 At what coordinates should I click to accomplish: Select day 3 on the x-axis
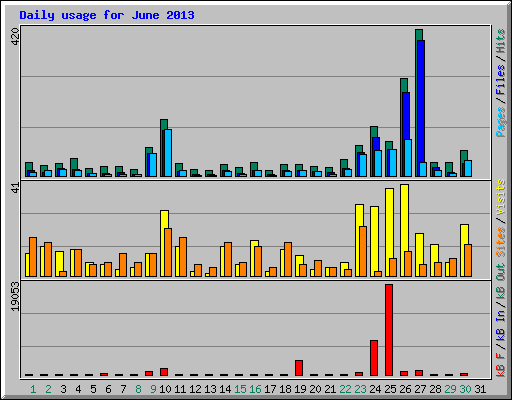point(63,389)
